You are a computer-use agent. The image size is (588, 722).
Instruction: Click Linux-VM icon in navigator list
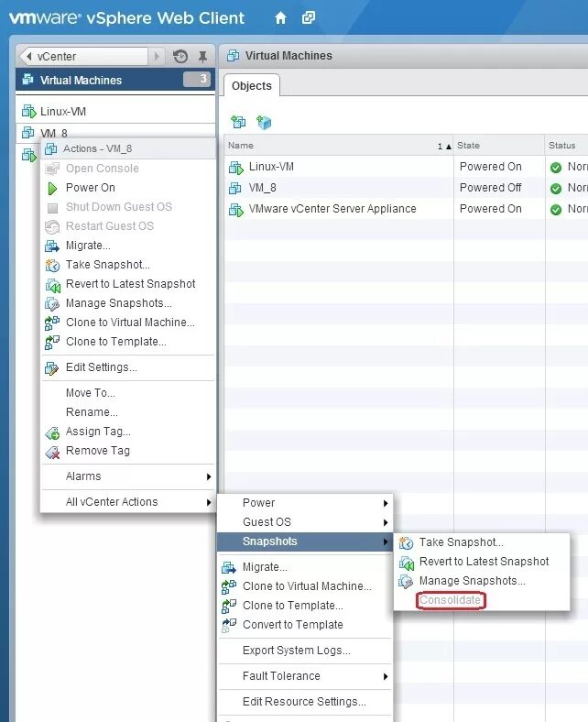pos(28,111)
